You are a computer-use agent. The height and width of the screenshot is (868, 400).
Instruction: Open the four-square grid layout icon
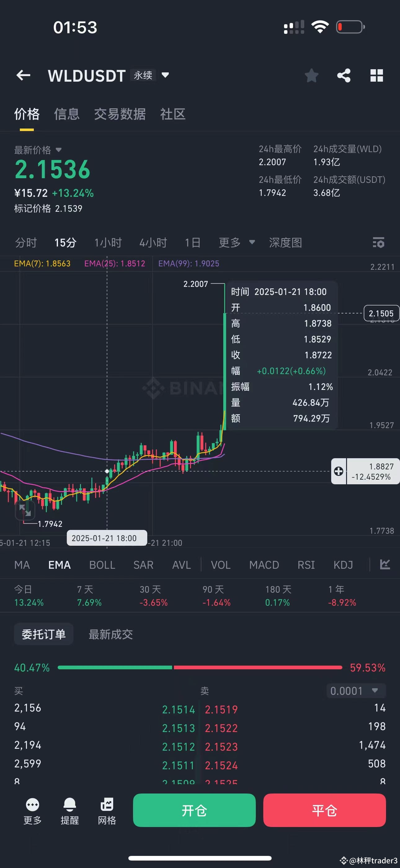tap(376, 75)
